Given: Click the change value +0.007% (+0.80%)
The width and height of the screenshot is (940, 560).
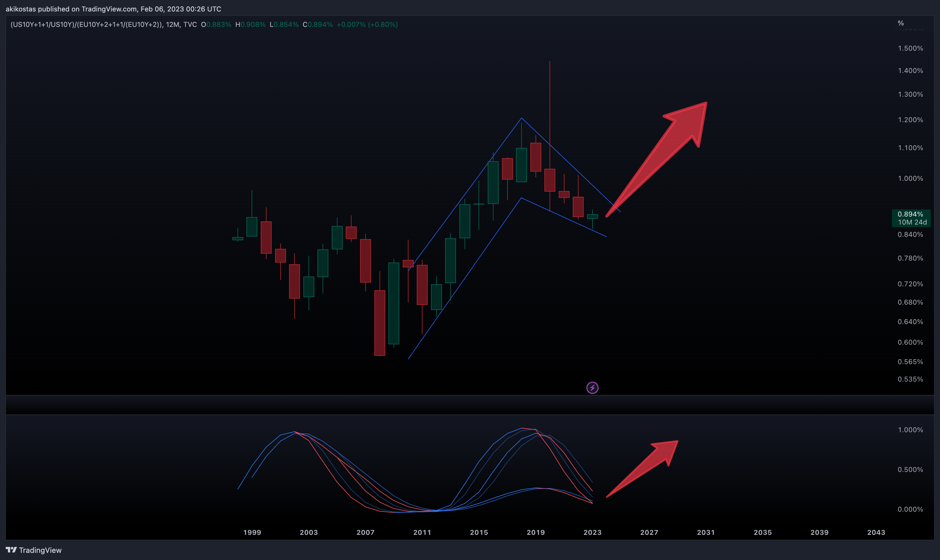Looking at the screenshot, I should (x=367, y=25).
